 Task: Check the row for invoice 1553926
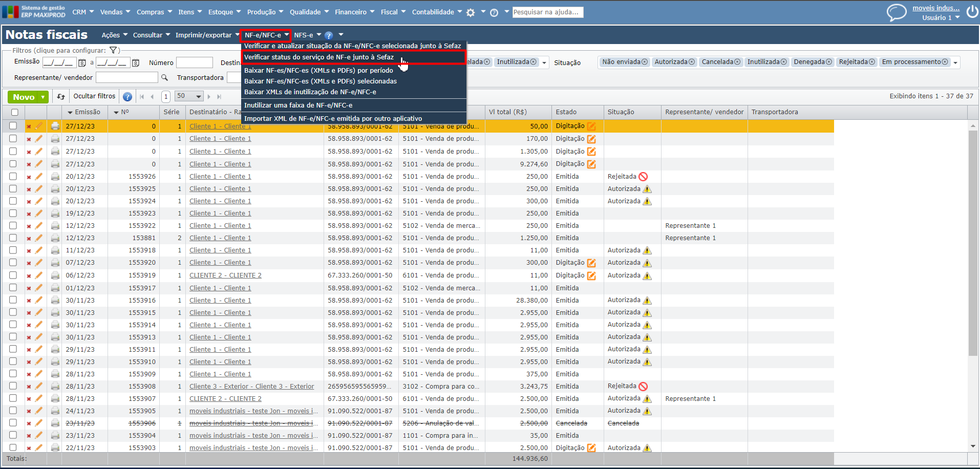(x=13, y=176)
